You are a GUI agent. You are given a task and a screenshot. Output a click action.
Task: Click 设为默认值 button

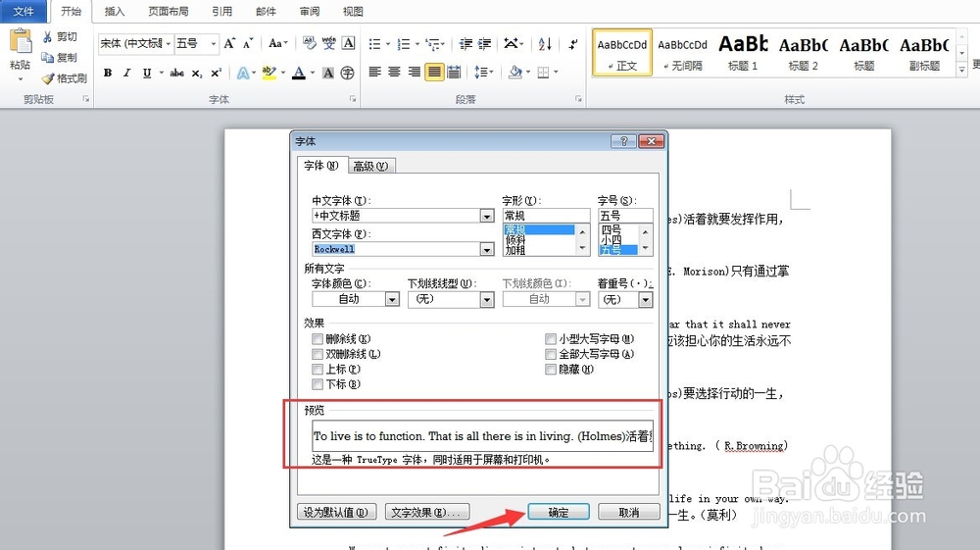(337, 513)
